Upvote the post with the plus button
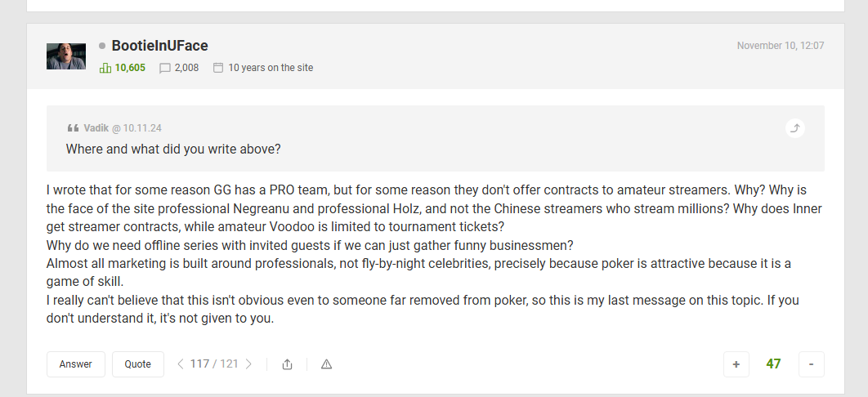Image resolution: width=868 pixels, height=397 pixels. point(736,364)
